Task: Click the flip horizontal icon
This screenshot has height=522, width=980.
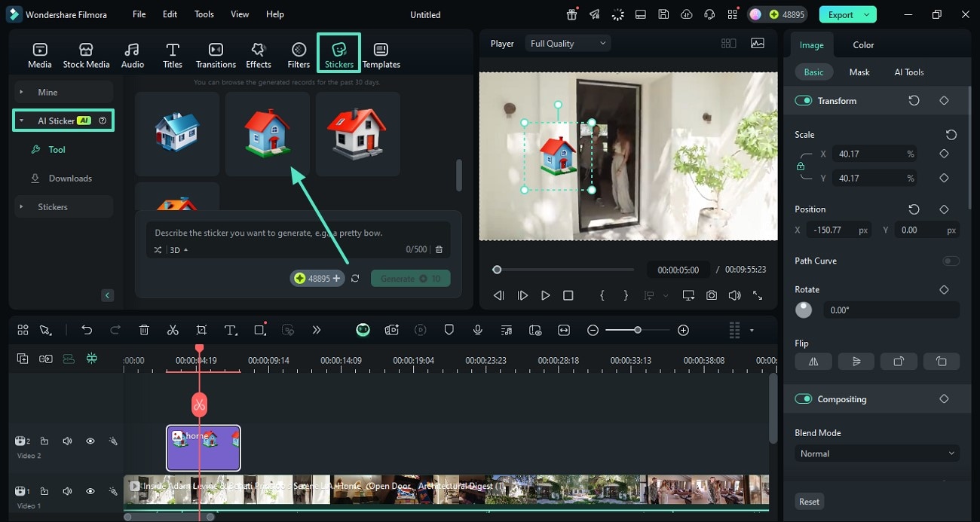Action: coord(813,362)
